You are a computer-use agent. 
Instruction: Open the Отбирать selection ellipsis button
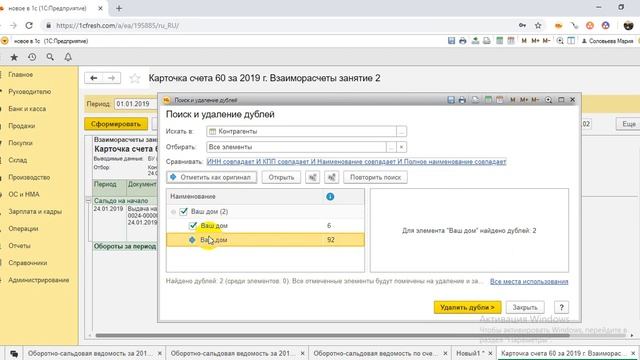(x=391, y=147)
